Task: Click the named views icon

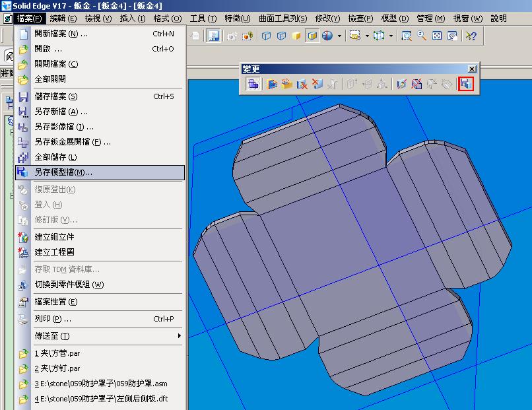Action: 355,36
